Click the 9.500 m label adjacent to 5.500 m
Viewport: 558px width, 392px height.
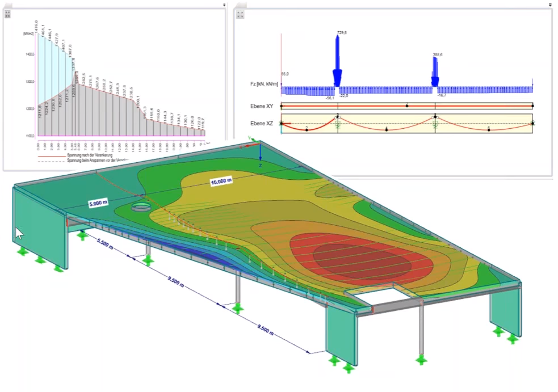click(x=176, y=281)
